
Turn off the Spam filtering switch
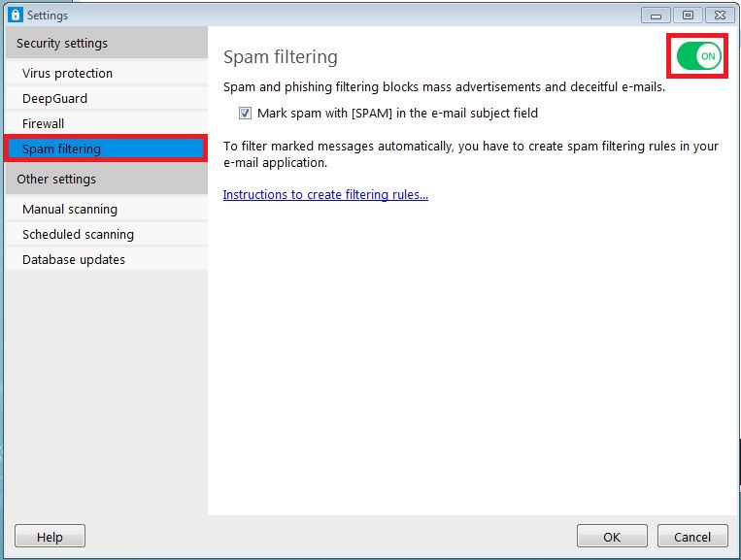pos(698,56)
